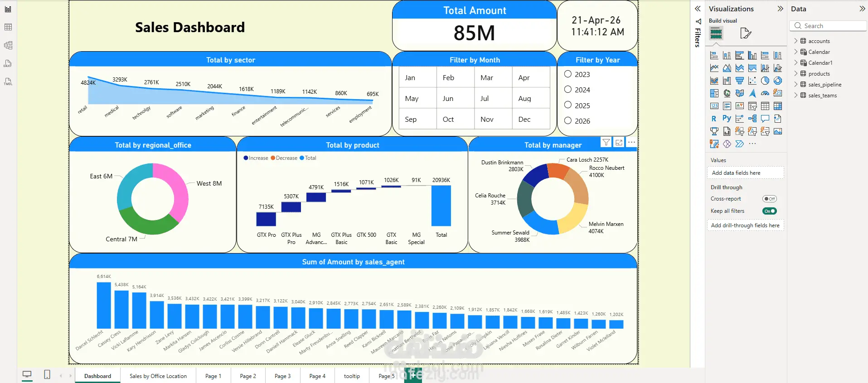Select the 2024 year radio button

coord(567,89)
